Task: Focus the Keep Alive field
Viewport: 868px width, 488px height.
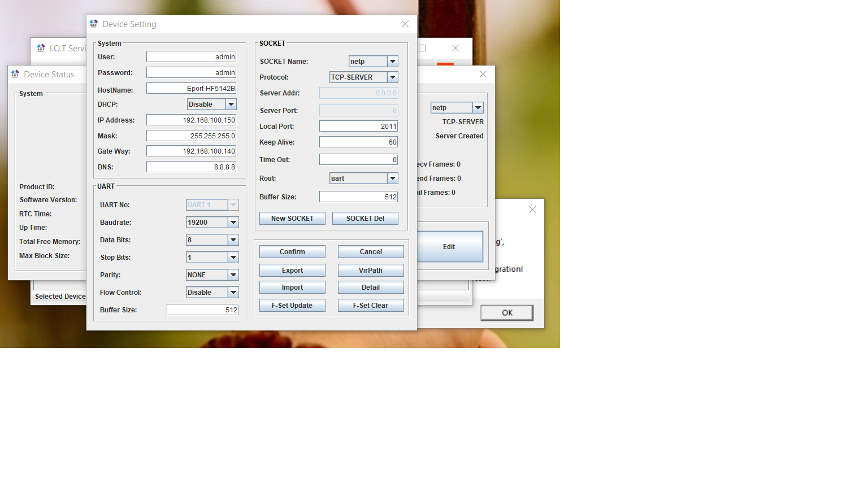Action: coord(358,142)
